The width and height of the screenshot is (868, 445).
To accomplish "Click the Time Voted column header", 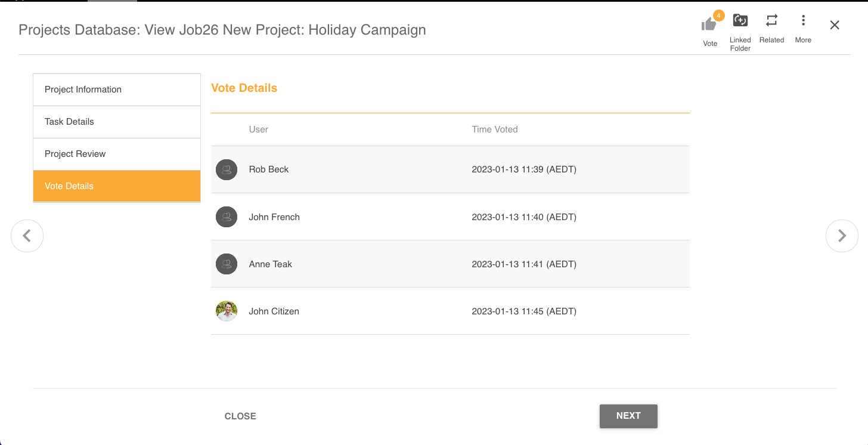I will pos(495,129).
